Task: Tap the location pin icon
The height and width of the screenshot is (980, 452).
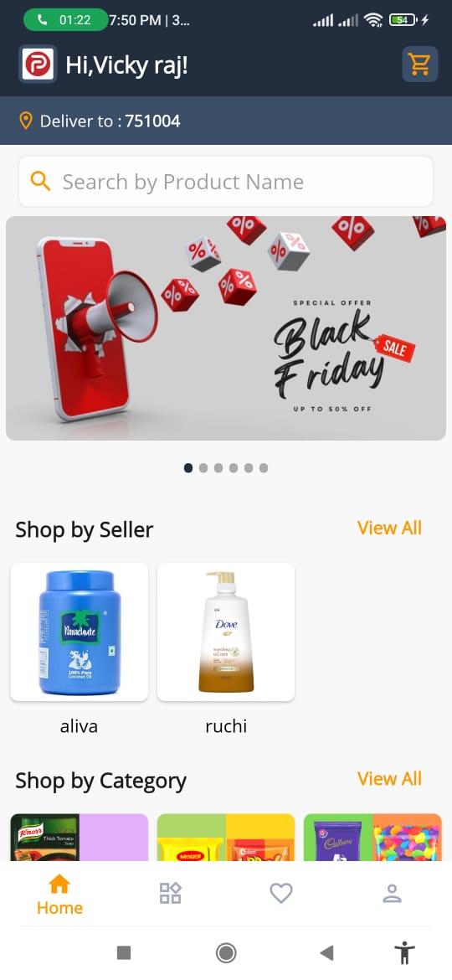Action: [x=26, y=121]
